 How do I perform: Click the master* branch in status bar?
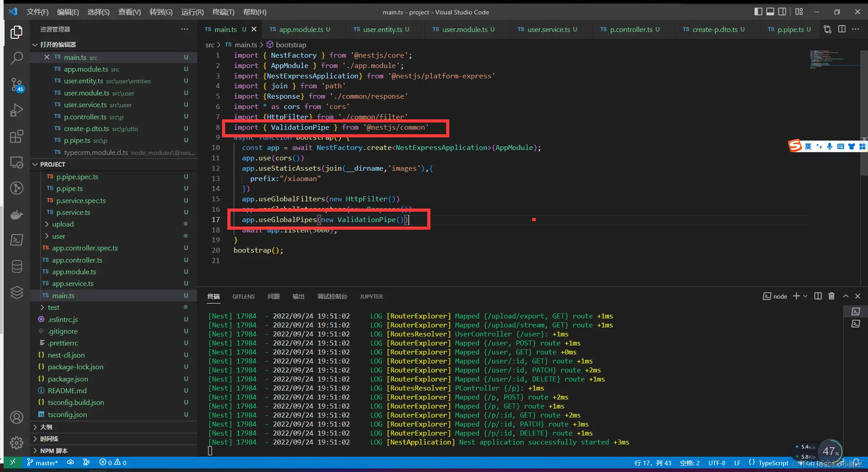[42, 463]
